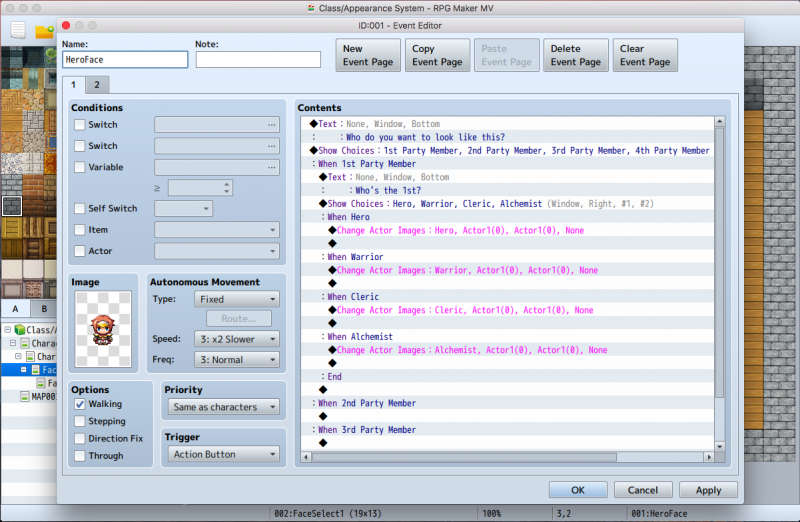Image resolution: width=800 pixels, height=522 pixels.
Task: Open the Freq dropdown showing Normal
Action: pyautogui.click(x=237, y=360)
